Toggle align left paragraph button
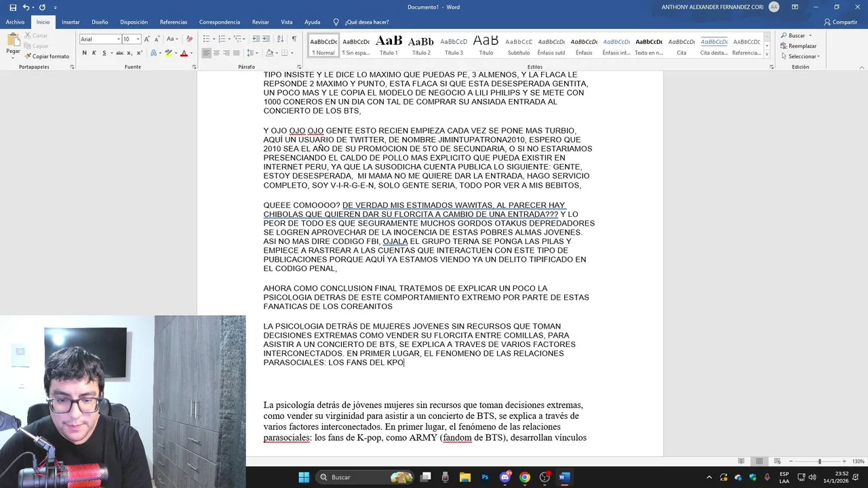This screenshot has height=488, width=868. tap(206, 53)
